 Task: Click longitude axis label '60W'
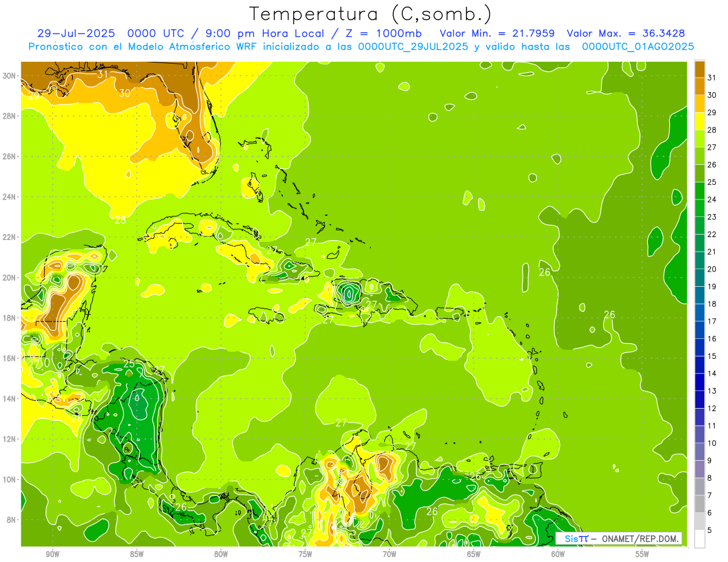(x=558, y=554)
